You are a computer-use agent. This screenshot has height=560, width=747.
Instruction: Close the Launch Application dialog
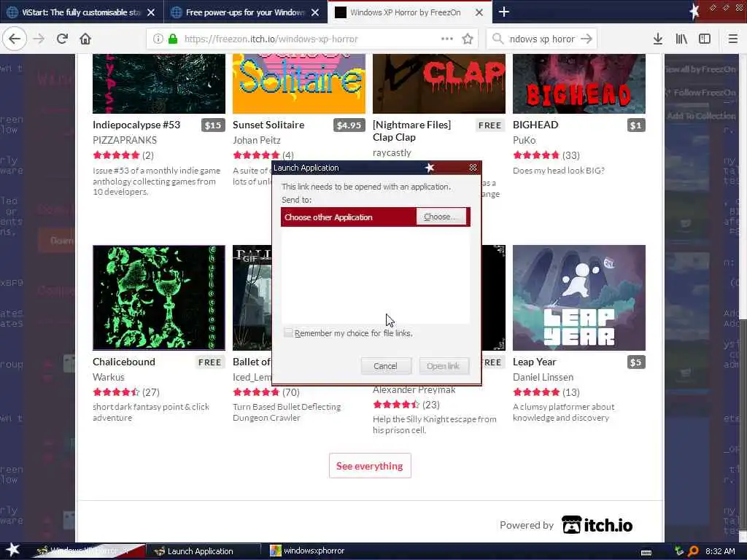click(473, 167)
